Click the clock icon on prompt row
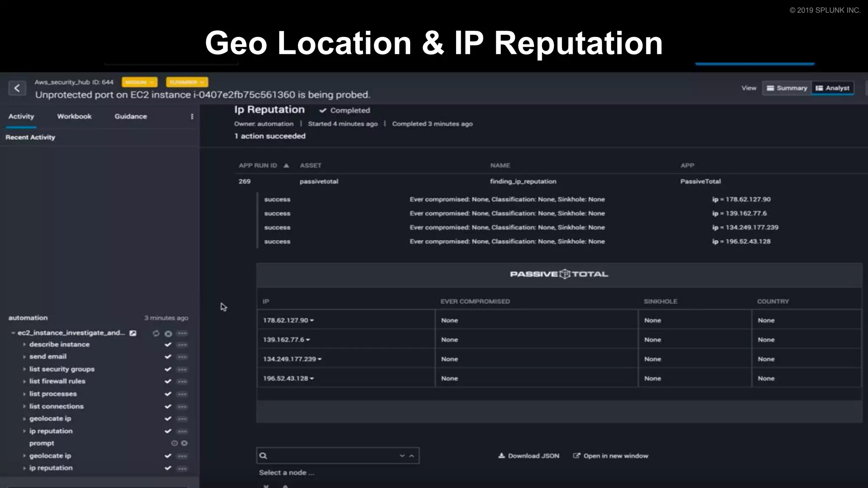The image size is (868, 488). click(174, 443)
